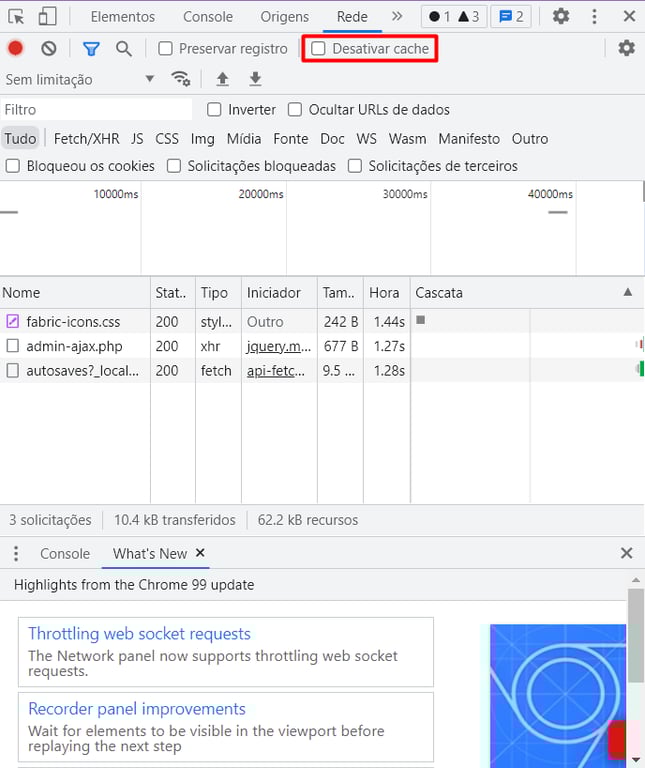645x768 pixels.
Task: Click the export HAR download icon
Action: pyautogui.click(x=255, y=79)
